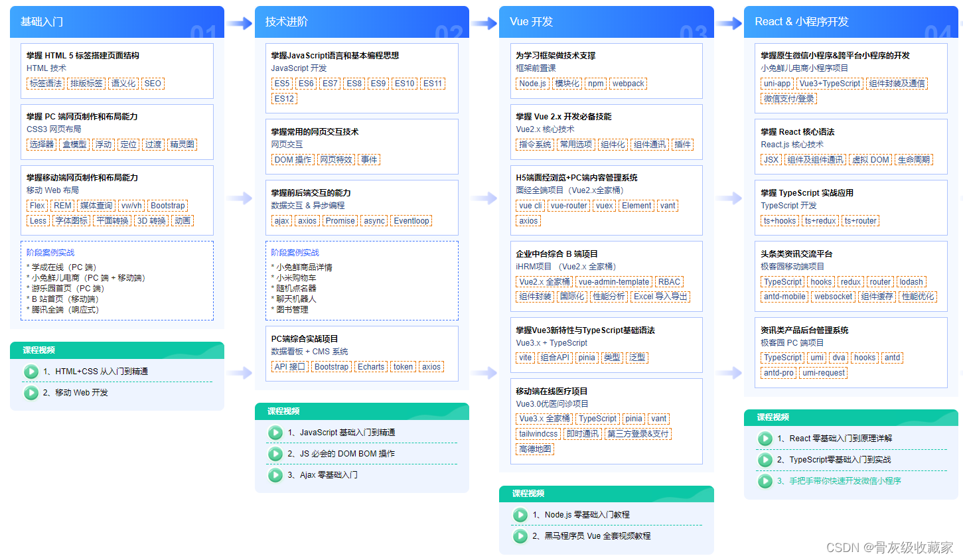Select the vue-admin-template tag
963x560 pixels.
(614, 282)
